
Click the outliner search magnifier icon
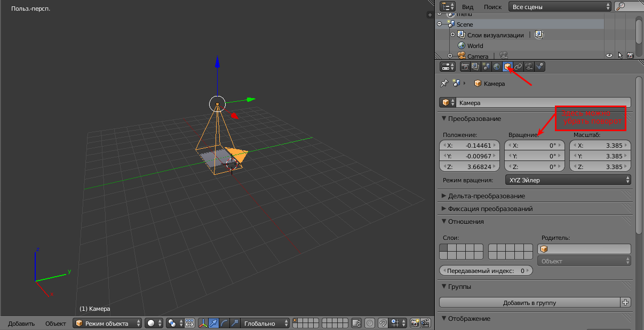[621, 6]
